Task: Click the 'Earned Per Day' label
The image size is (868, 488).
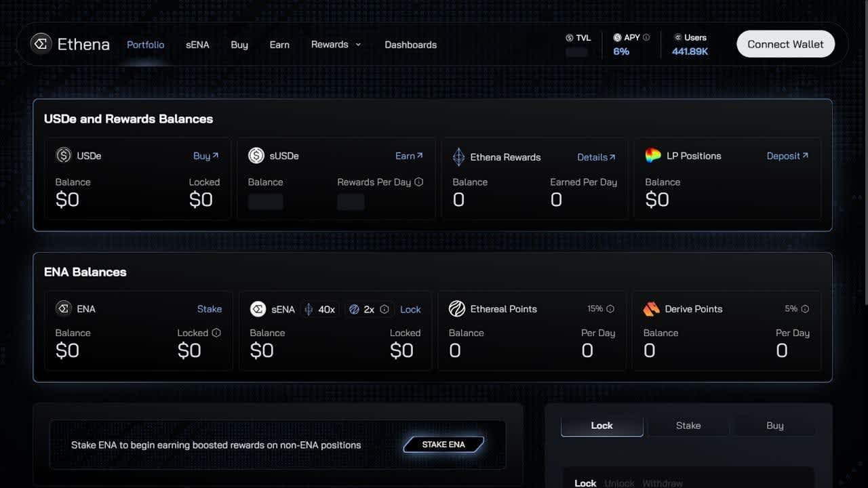Action: (x=584, y=182)
